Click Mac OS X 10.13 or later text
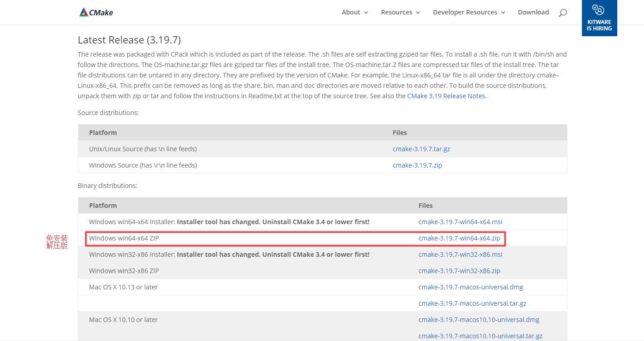The width and height of the screenshot is (644, 341). pyautogui.click(x=123, y=287)
